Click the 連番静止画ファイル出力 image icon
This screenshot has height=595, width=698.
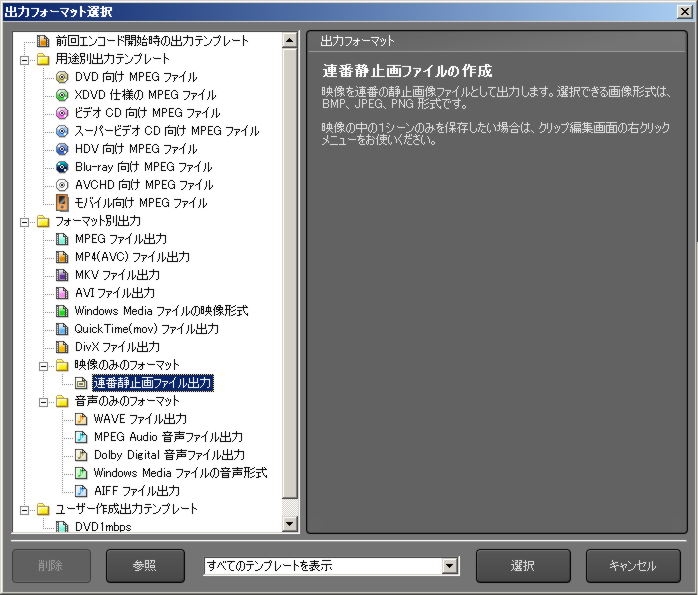(x=81, y=383)
